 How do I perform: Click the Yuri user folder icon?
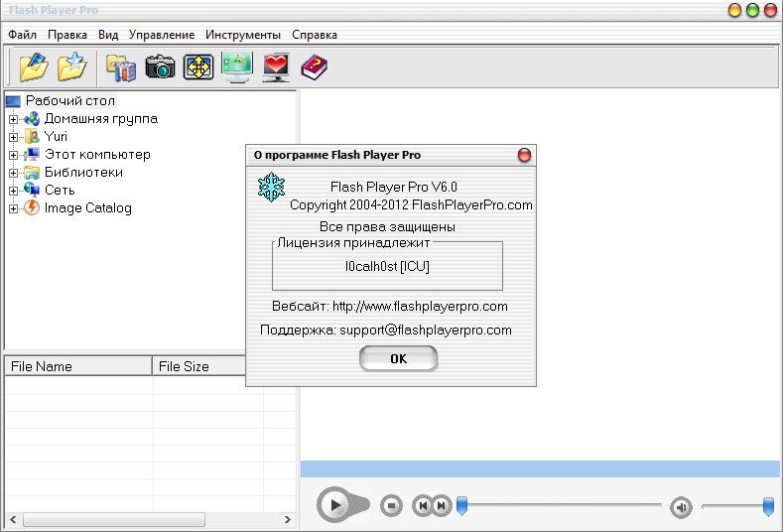[x=32, y=136]
